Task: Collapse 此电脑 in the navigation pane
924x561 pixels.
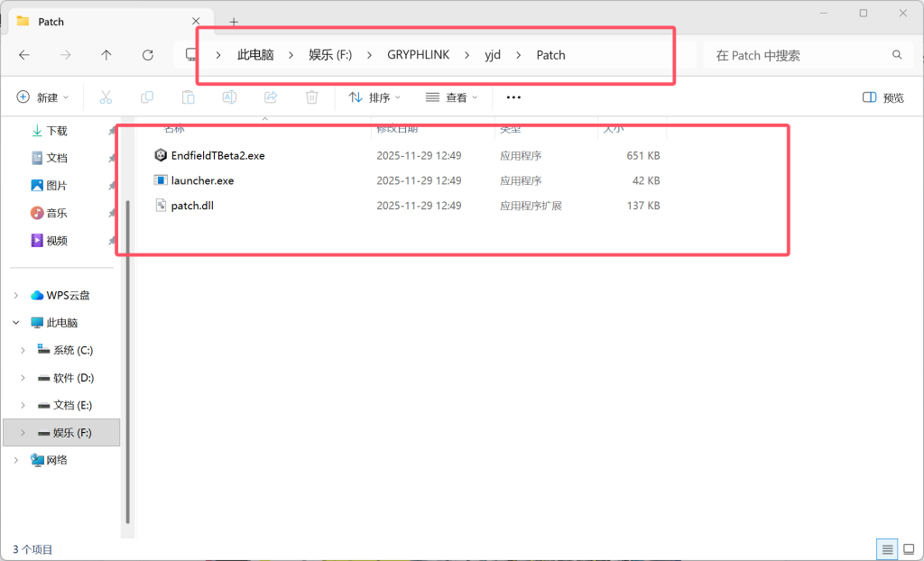Action: (15, 322)
